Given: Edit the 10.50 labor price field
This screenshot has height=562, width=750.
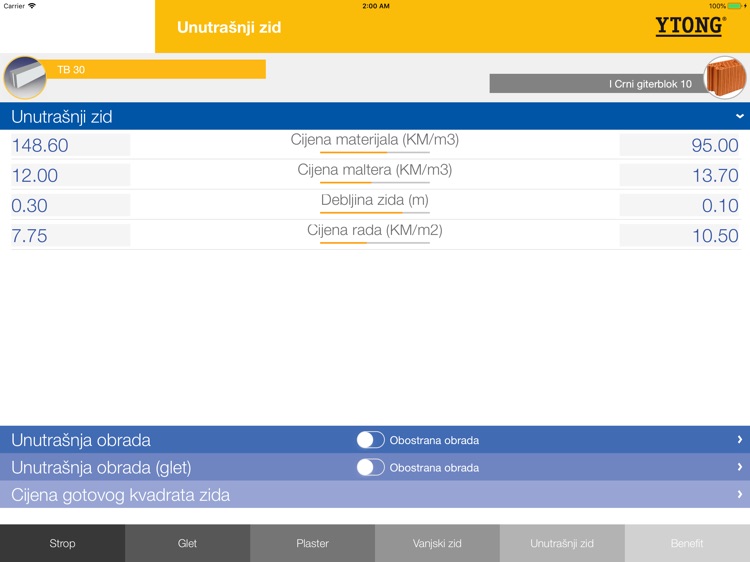Looking at the screenshot, I should 680,235.
